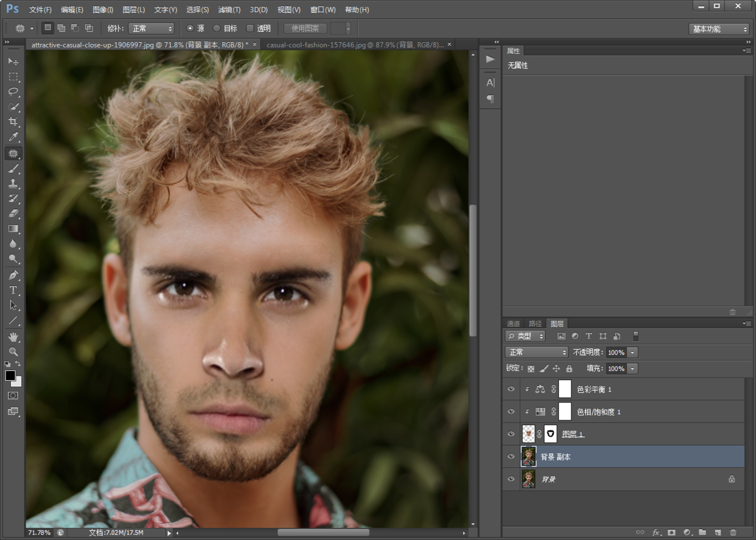Select the Clone Stamp tool
The width and height of the screenshot is (756, 540).
[x=13, y=183]
